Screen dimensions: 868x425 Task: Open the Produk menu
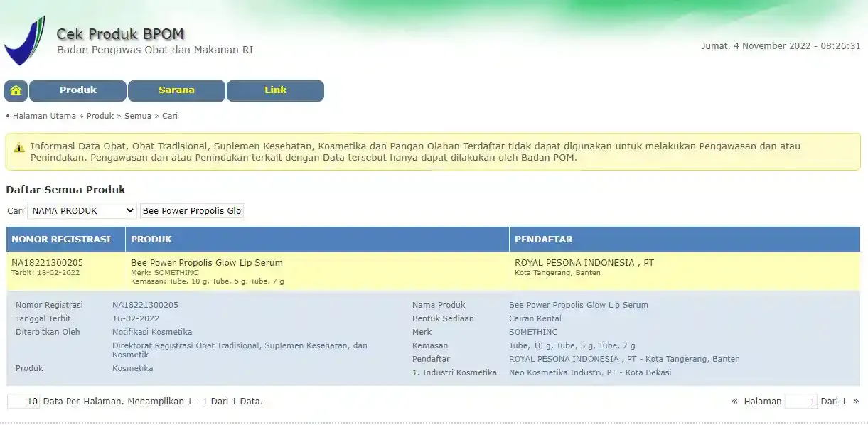tap(77, 90)
